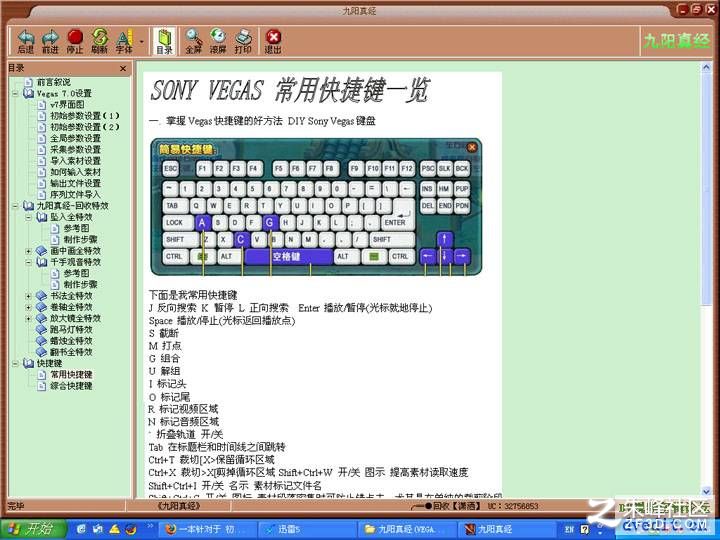Open the 序列文件导入 entry
The image size is (720, 540).
pyautogui.click(x=75, y=194)
